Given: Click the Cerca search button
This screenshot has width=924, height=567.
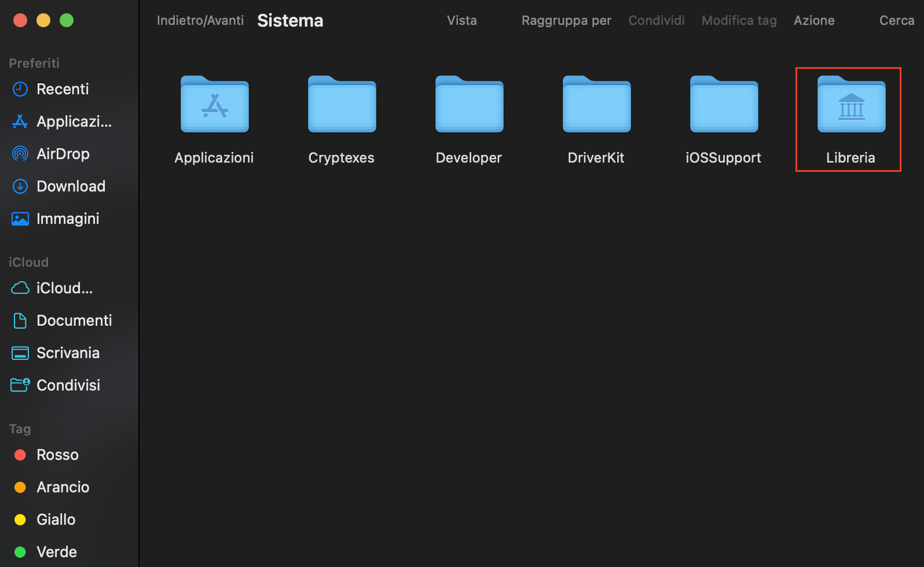Looking at the screenshot, I should pyautogui.click(x=896, y=21).
